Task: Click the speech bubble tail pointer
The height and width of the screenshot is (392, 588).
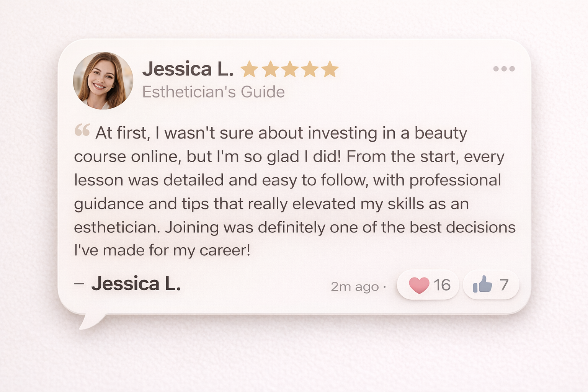Action: click(91, 321)
